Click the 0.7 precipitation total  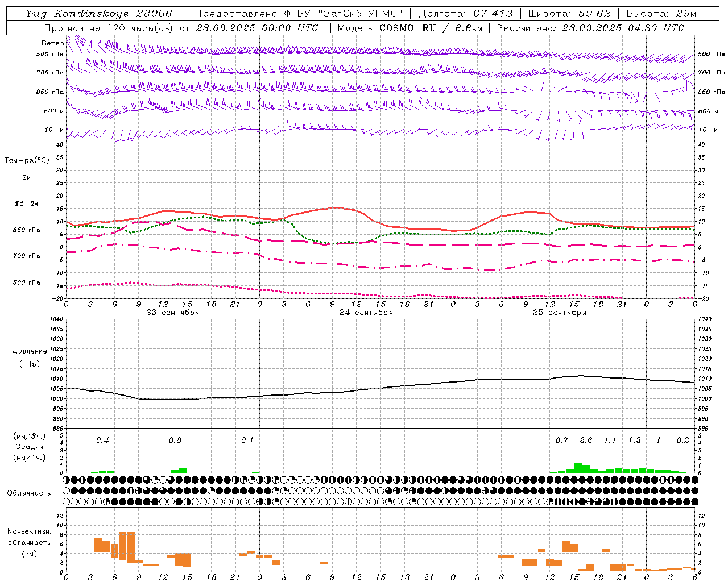562,440
